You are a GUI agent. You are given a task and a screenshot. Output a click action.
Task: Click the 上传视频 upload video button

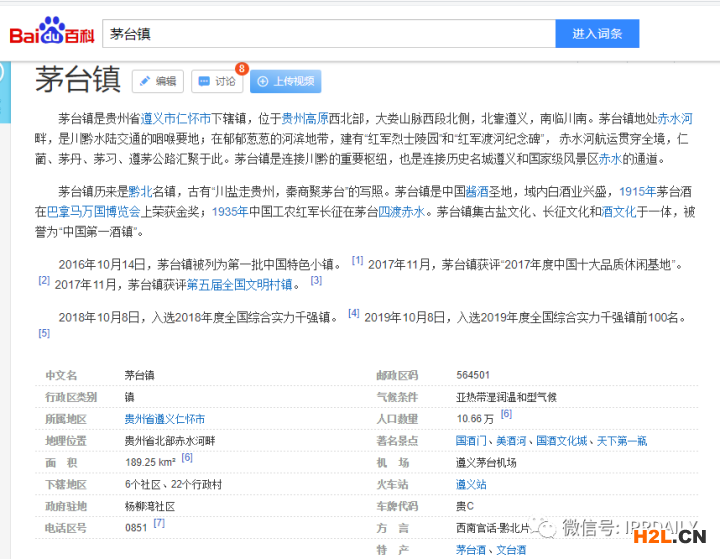click(x=285, y=81)
